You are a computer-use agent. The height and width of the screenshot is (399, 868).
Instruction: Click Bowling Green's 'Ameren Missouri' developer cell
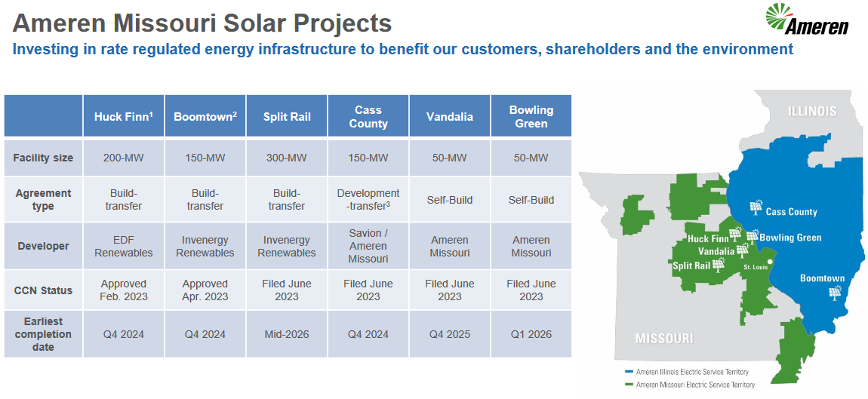click(531, 246)
